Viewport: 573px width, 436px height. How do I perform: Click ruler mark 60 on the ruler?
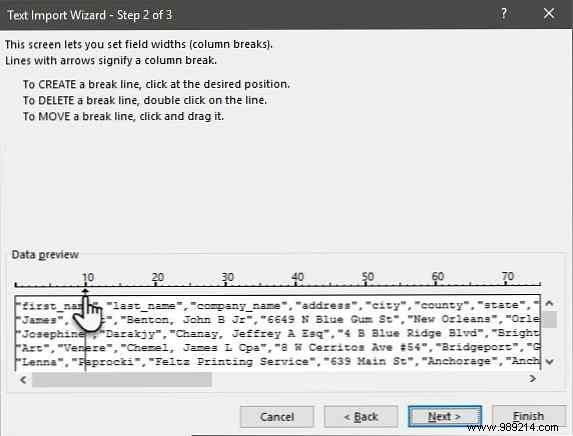437,276
